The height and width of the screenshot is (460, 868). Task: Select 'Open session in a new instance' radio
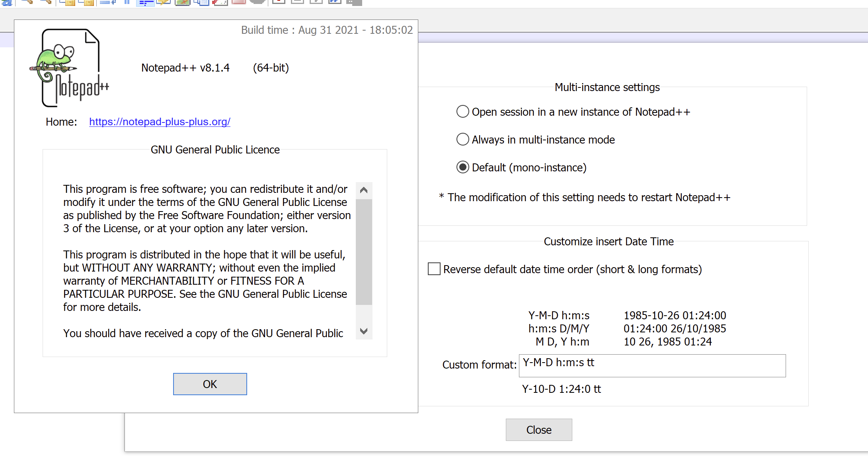pyautogui.click(x=462, y=112)
